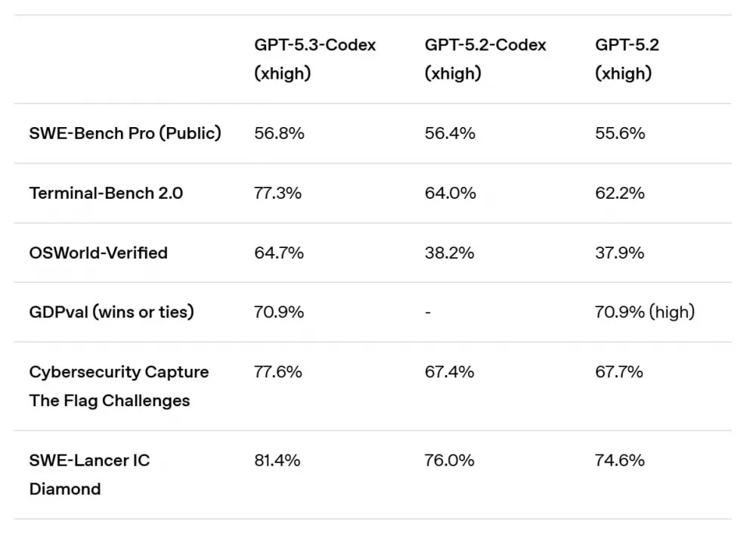
Task: Select Cybersecurity Capture The Flag Challenges label
Action: [x=119, y=386]
